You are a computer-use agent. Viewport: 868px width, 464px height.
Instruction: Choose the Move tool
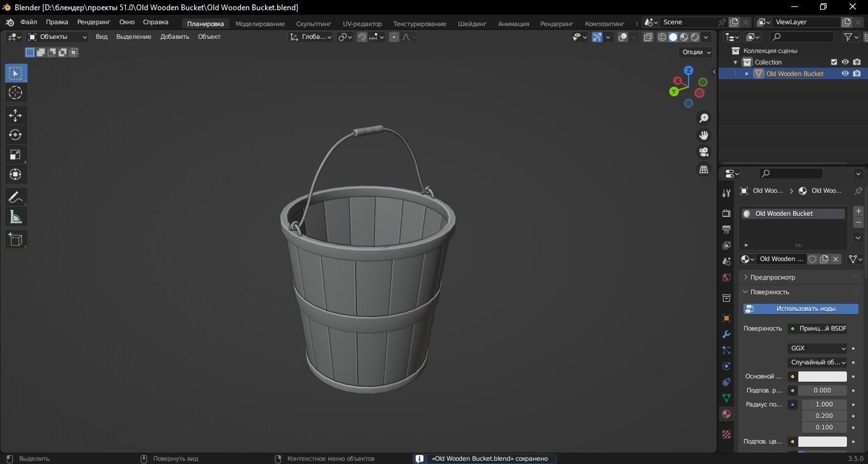(15, 115)
